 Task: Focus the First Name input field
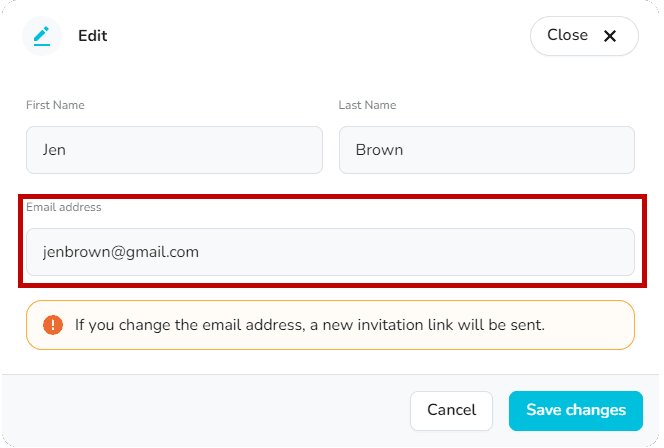click(174, 150)
